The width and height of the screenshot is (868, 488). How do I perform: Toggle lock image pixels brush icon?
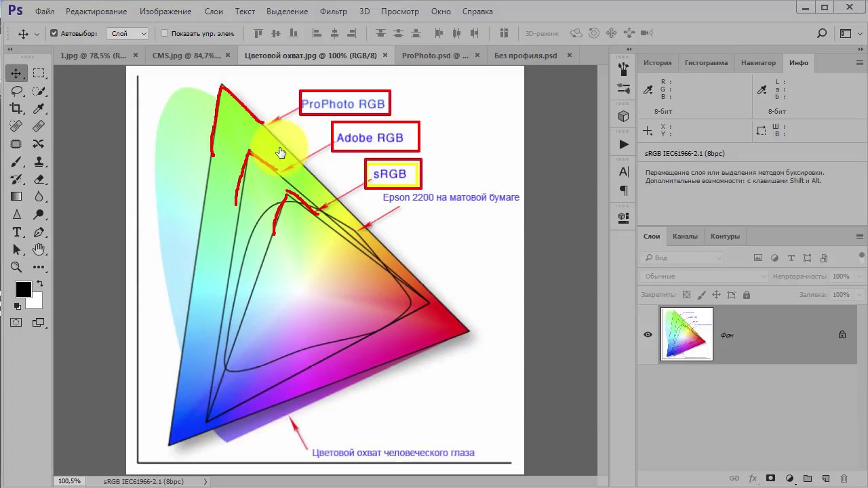pos(702,295)
